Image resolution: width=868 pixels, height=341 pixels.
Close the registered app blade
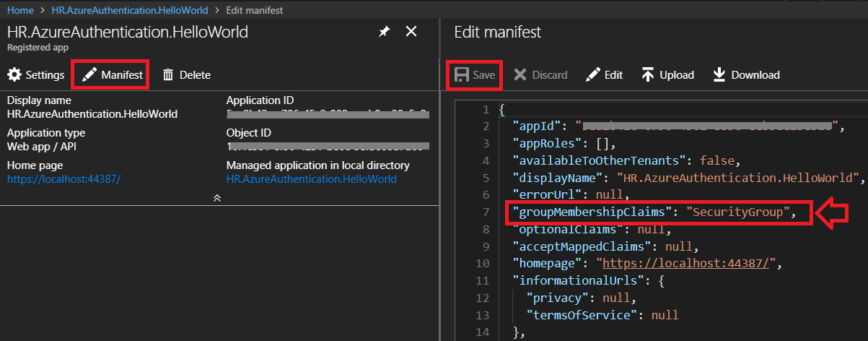click(411, 31)
